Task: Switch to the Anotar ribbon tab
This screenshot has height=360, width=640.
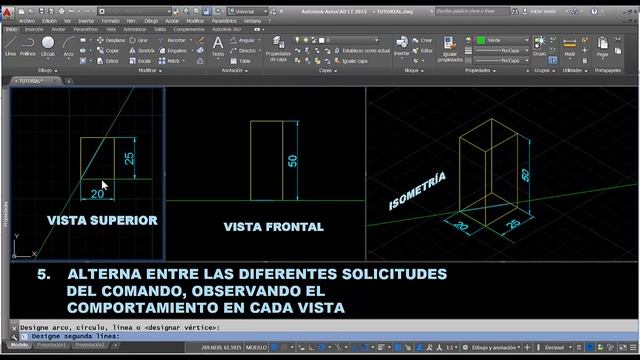Action: click(58, 29)
